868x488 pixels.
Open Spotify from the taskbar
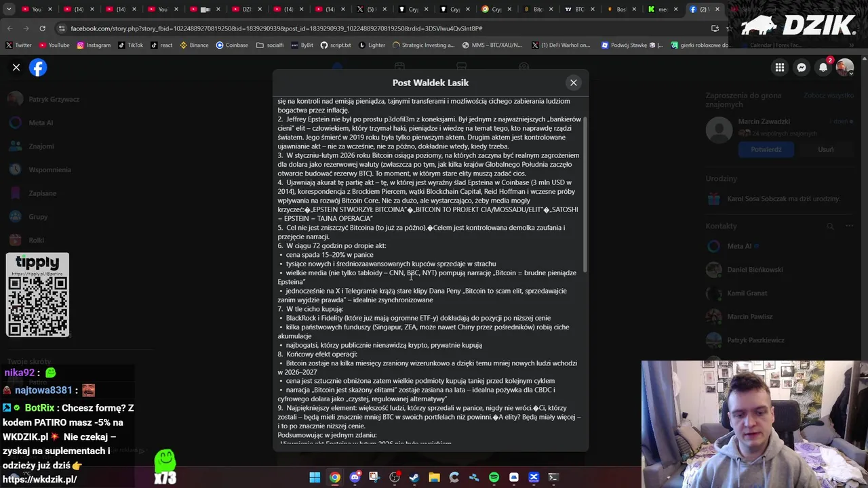tap(494, 477)
